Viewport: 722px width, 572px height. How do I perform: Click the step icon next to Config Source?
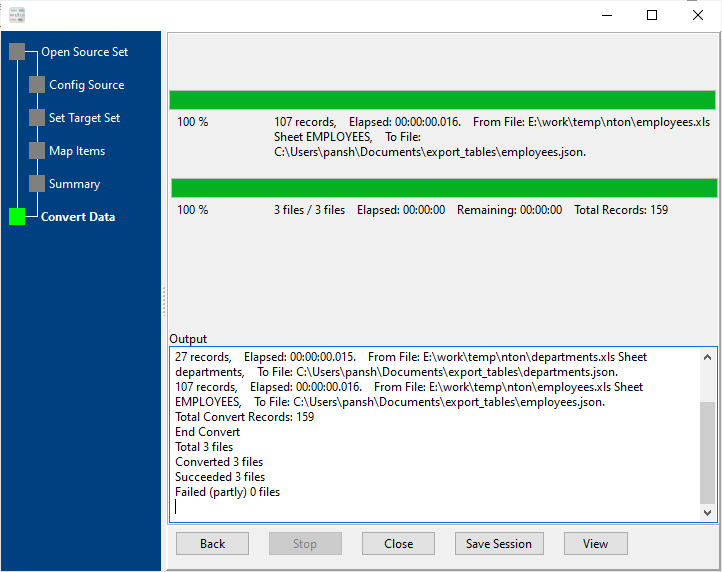(37, 85)
